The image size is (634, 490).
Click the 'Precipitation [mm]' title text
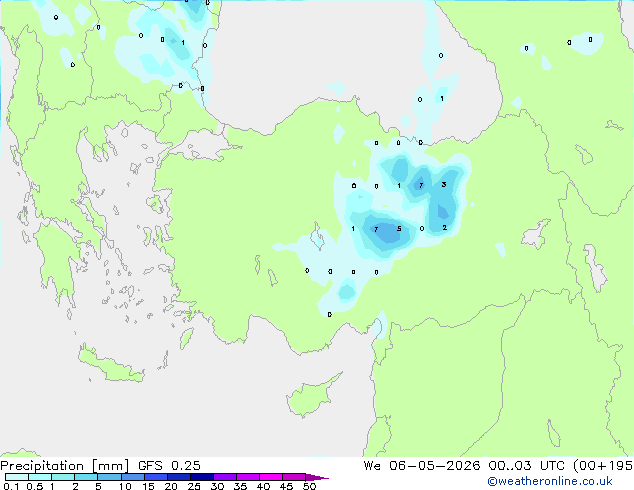click(65, 466)
